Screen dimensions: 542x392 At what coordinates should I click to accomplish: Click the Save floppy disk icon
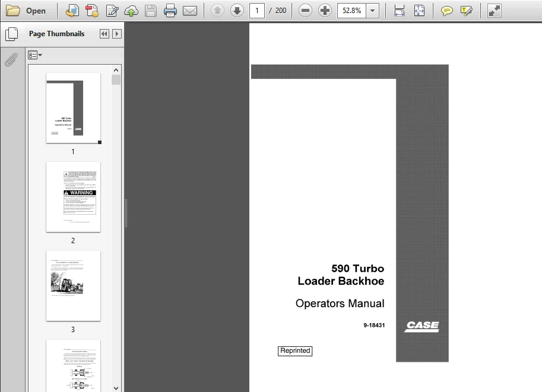point(150,11)
